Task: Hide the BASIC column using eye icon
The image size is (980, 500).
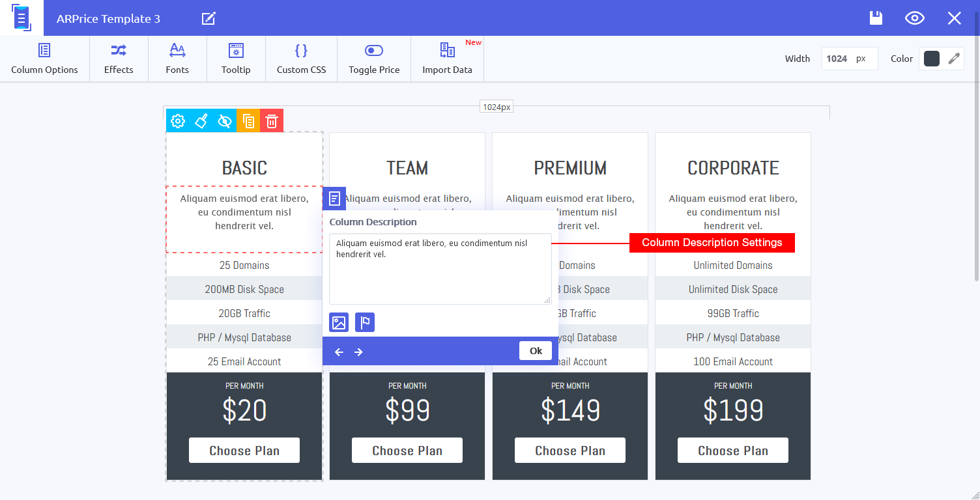Action: click(x=225, y=121)
